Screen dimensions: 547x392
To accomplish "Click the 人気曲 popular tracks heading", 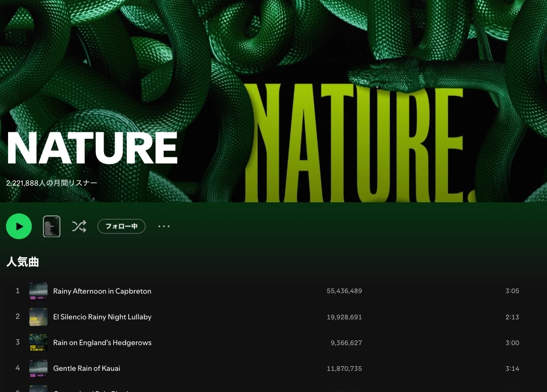I will 23,262.
